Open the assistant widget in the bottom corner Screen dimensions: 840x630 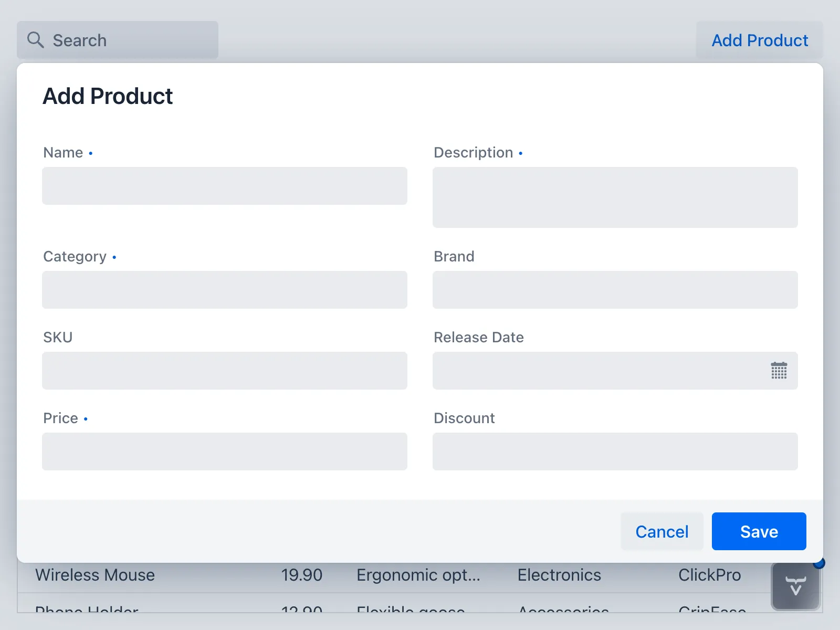tap(795, 585)
